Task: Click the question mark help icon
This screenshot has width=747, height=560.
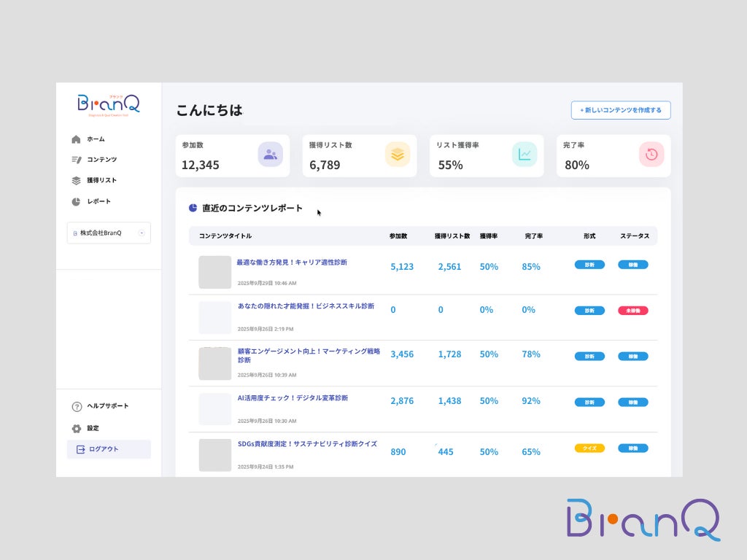Action: click(x=77, y=406)
